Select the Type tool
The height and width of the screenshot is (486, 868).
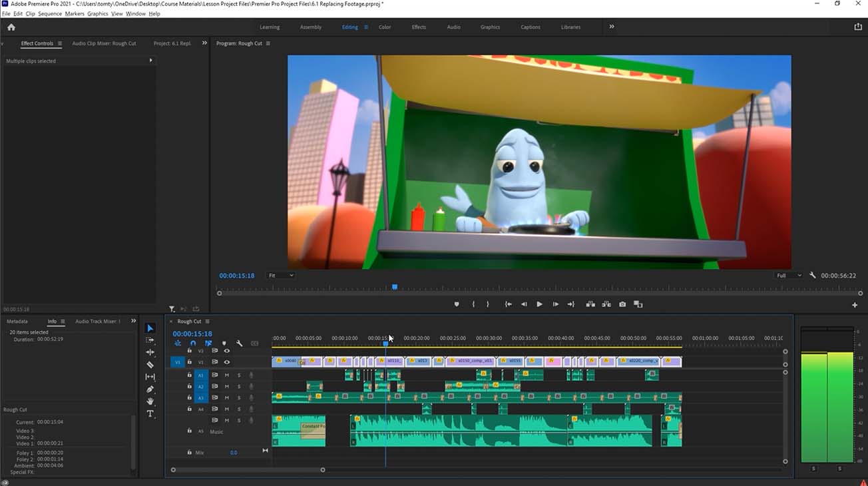pyautogui.click(x=150, y=414)
